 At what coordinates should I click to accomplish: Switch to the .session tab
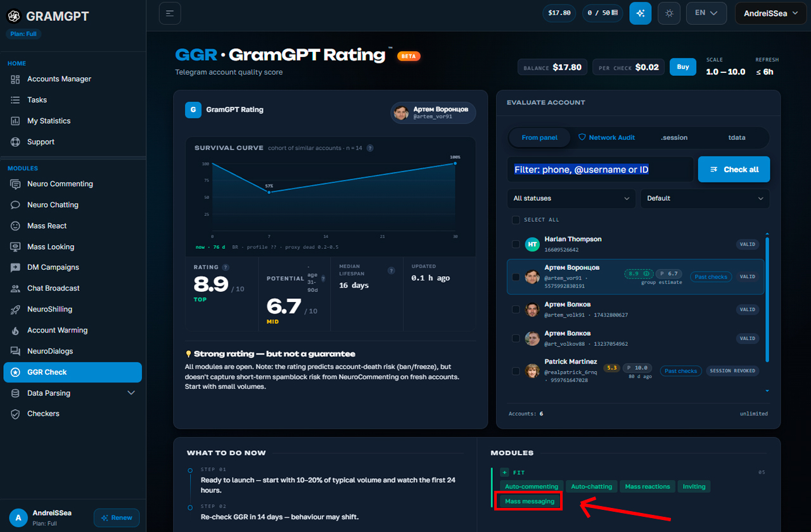[x=674, y=137]
